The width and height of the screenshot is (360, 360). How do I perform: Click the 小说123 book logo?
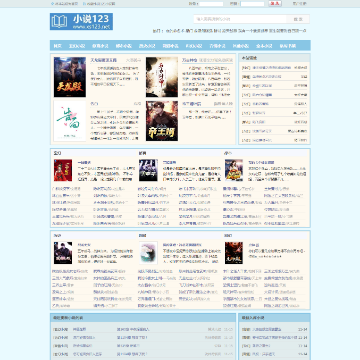(81, 22)
